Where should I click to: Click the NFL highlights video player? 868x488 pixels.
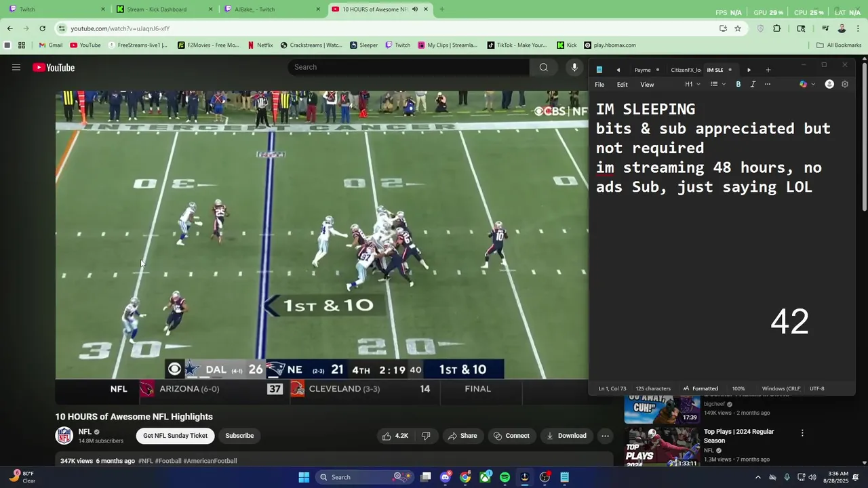321,235
